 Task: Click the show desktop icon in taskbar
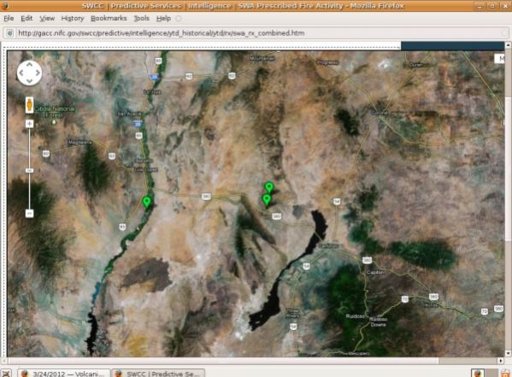click(x=6, y=373)
